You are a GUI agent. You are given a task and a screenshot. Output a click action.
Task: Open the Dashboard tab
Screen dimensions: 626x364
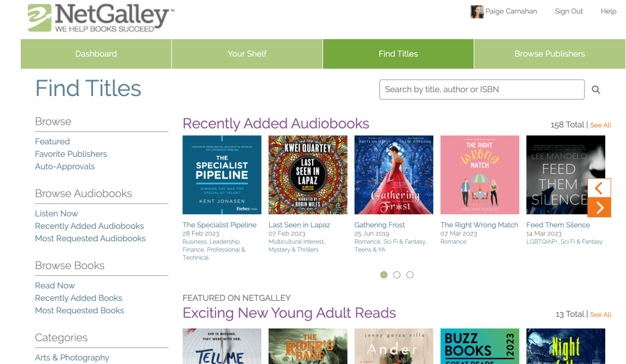point(96,54)
